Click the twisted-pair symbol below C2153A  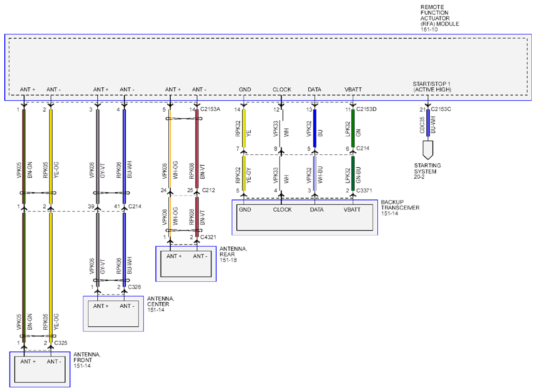click(184, 118)
